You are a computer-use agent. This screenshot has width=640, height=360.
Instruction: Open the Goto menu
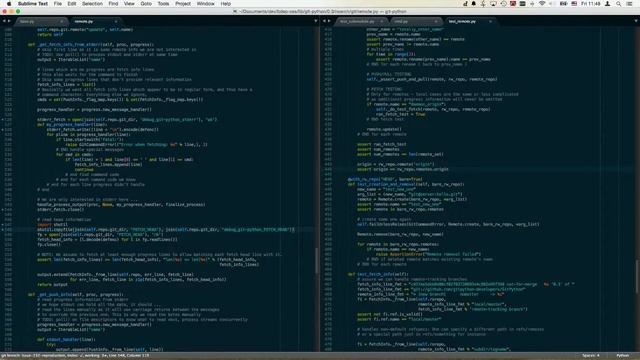click(x=146, y=4)
